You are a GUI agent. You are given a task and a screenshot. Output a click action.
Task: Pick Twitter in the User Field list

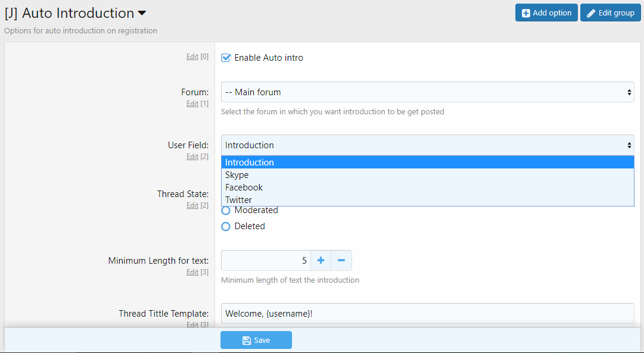click(239, 200)
